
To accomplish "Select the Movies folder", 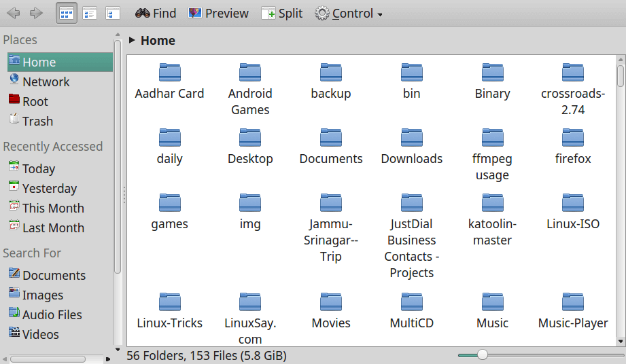I will coord(331,312).
